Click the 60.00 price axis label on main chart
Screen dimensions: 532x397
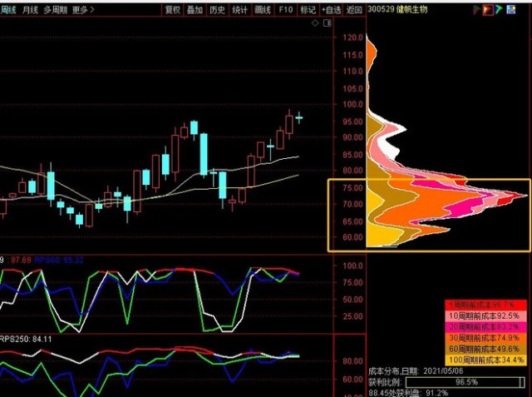point(352,237)
